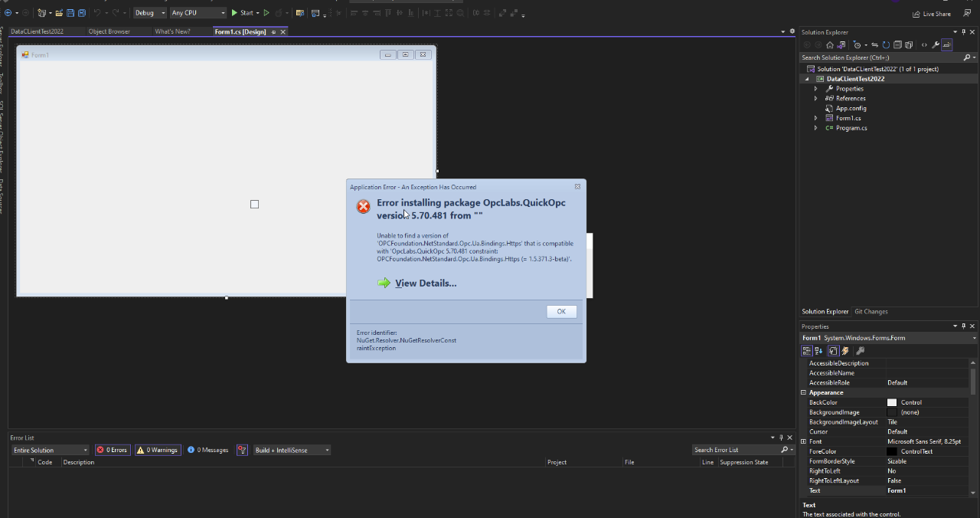This screenshot has width=980, height=518.
Task: Click the Text property value Form1
Action: (x=897, y=490)
